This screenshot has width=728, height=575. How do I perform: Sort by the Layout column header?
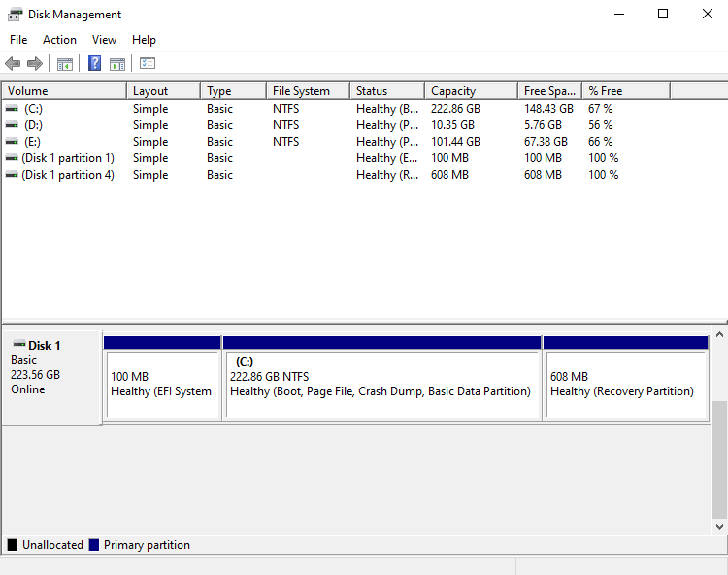(x=163, y=90)
